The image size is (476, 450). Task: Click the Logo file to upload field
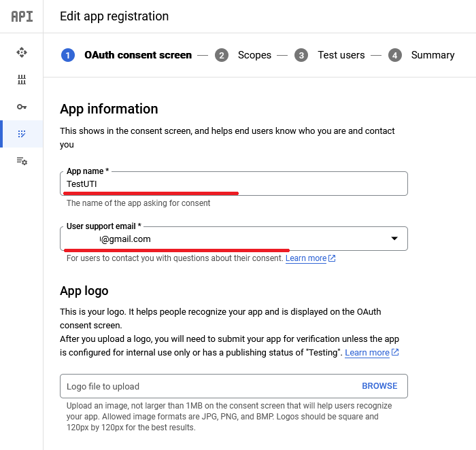click(x=234, y=386)
